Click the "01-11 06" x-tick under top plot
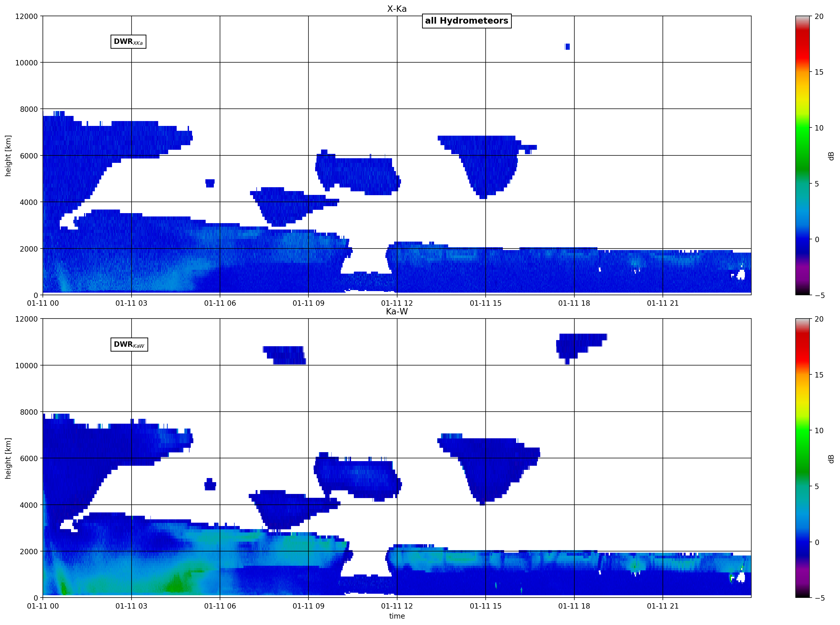The width and height of the screenshot is (840, 625). pyautogui.click(x=220, y=303)
